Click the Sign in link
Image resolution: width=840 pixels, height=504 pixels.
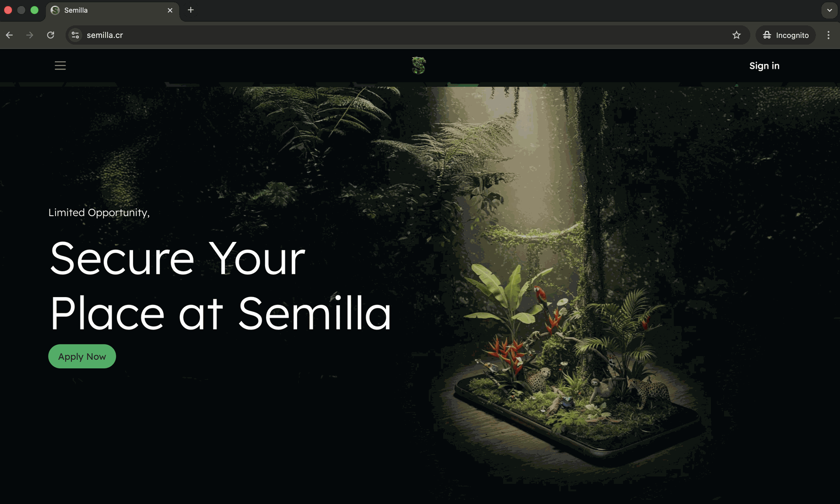pos(764,66)
